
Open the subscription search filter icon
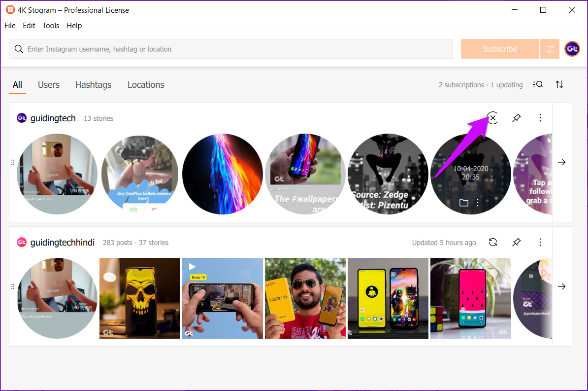pos(538,84)
